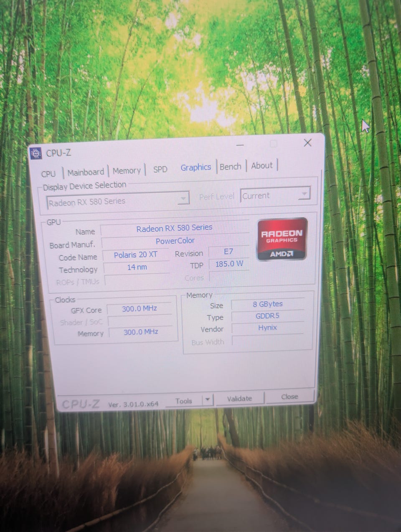Close the CPU-Z window with X
The image size is (401, 532).
tap(308, 143)
